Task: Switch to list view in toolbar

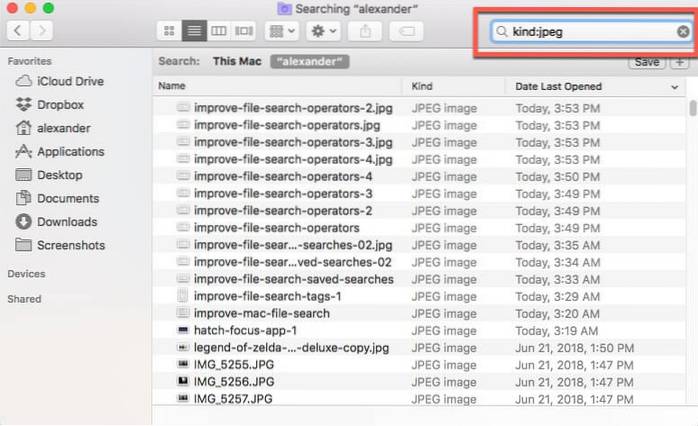Action: pos(194,32)
